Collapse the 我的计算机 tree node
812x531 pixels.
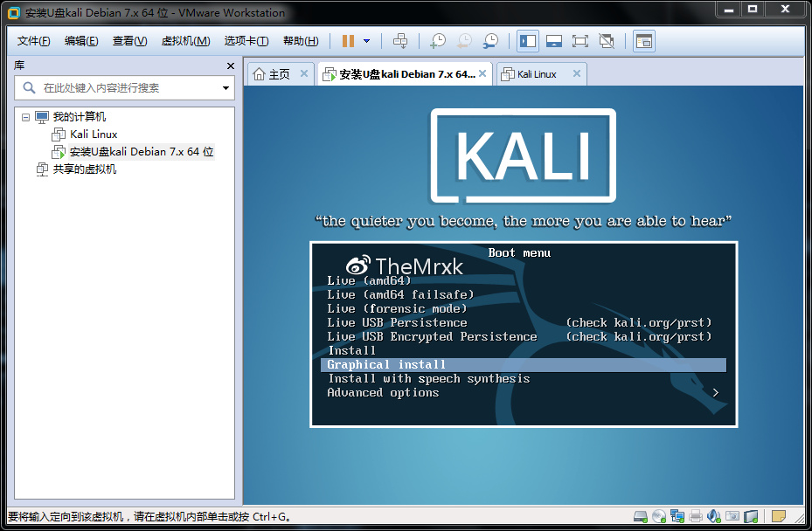click(25, 117)
